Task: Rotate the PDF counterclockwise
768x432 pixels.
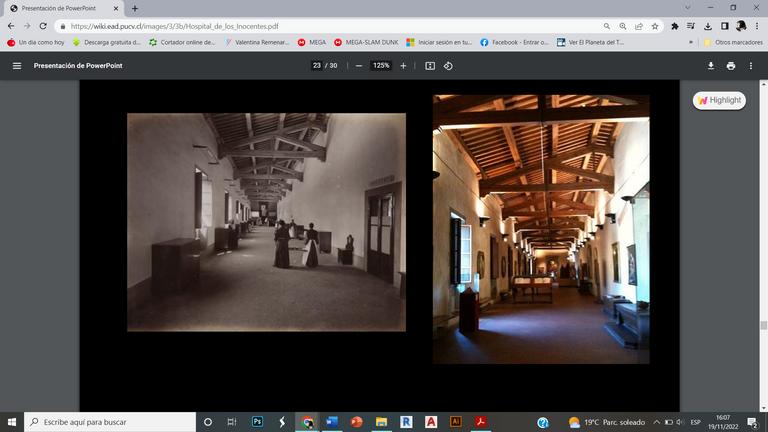Action: pyautogui.click(x=448, y=66)
